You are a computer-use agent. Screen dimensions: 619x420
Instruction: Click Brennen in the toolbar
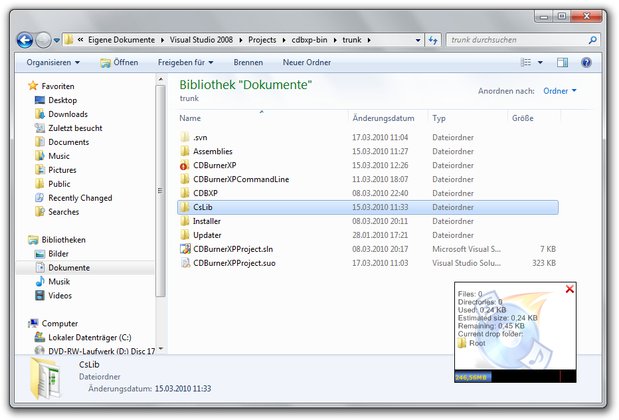point(248,62)
